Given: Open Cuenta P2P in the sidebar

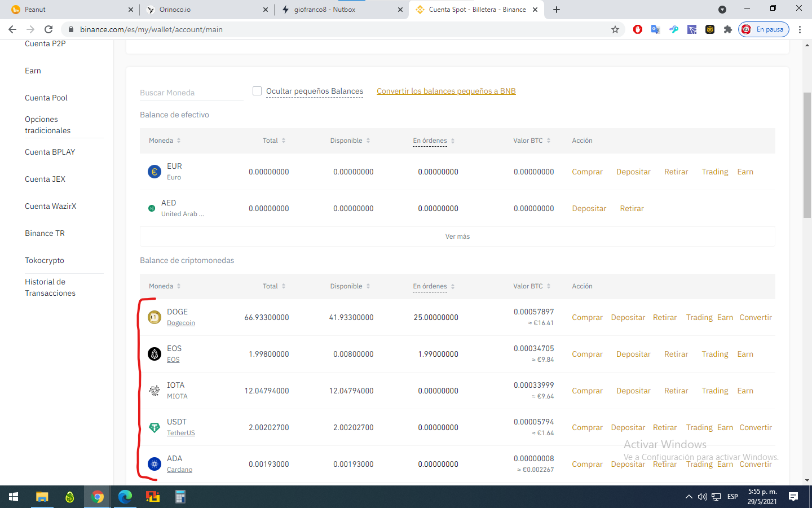Looking at the screenshot, I should click(45, 43).
